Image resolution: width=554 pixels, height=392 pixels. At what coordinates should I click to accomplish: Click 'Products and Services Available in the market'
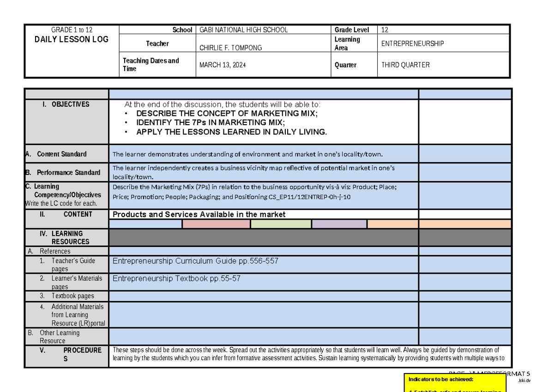199,214
